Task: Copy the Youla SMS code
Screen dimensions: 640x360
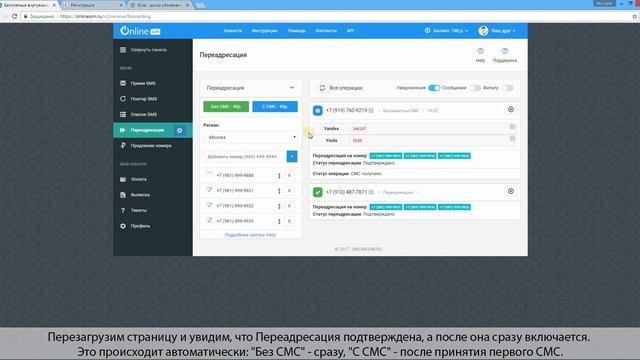Action: (512, 139)
